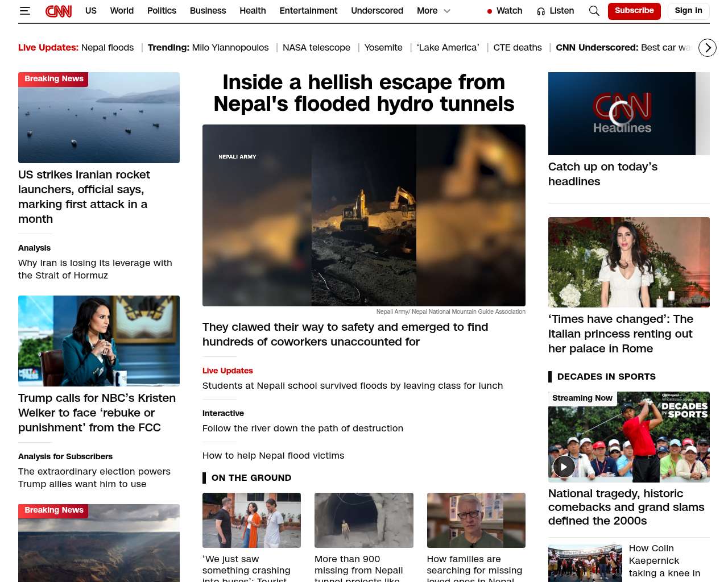Play the Decades in Sports video
Viewport: 728px width, 582px height.
[x=564, y=467]
